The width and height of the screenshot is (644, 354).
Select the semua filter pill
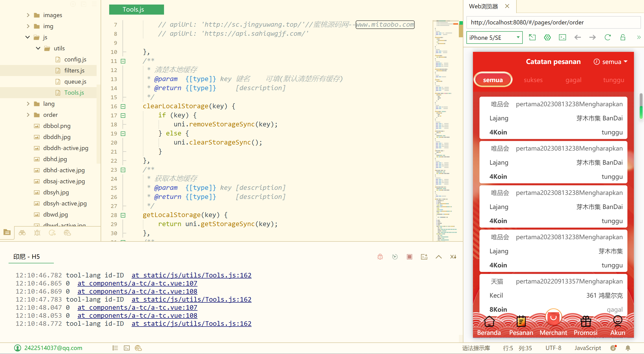pyautogui.click(x=493, y=80)
